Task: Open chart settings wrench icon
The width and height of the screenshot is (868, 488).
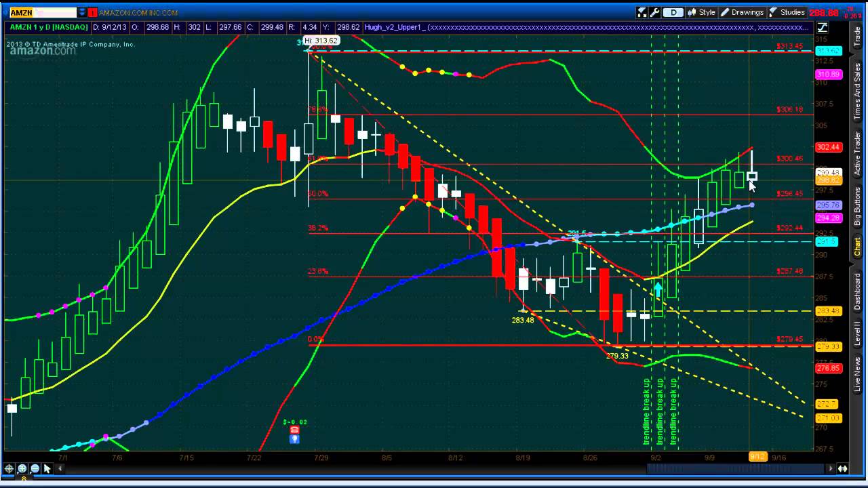Action: pyautogui.click(x=654, y=12)
